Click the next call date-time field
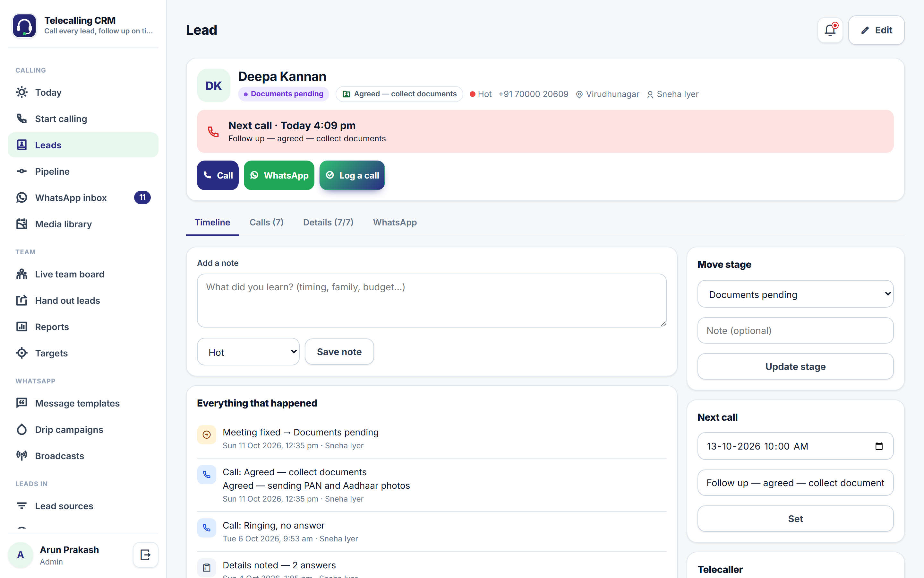The image size is (924, 578). coord(795,446)
